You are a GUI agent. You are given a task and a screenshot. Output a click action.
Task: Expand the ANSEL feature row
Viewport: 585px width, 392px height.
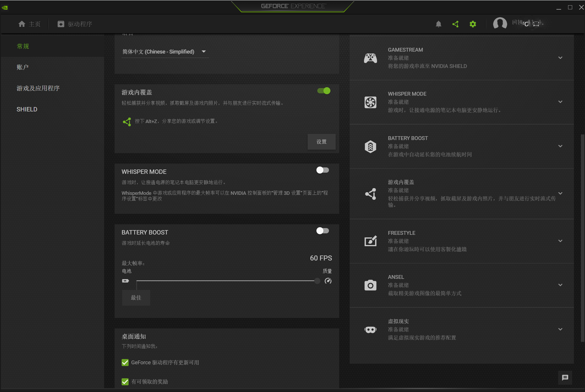point(560,285)
